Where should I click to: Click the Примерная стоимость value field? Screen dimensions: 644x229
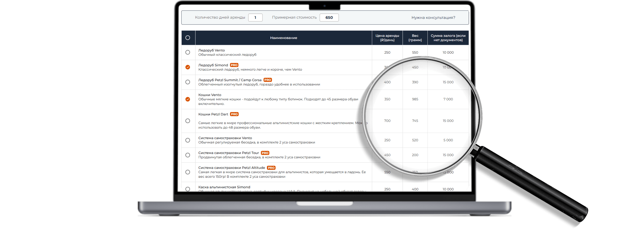coord(329,17)
